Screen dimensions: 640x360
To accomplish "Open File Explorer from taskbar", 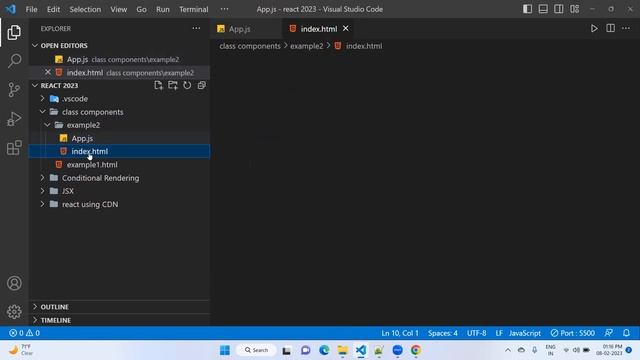I will [x=342, y=350].
